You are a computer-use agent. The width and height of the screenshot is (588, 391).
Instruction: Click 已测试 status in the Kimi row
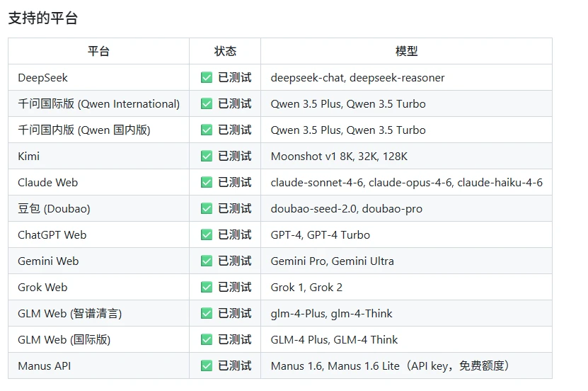tap(235, 156)
